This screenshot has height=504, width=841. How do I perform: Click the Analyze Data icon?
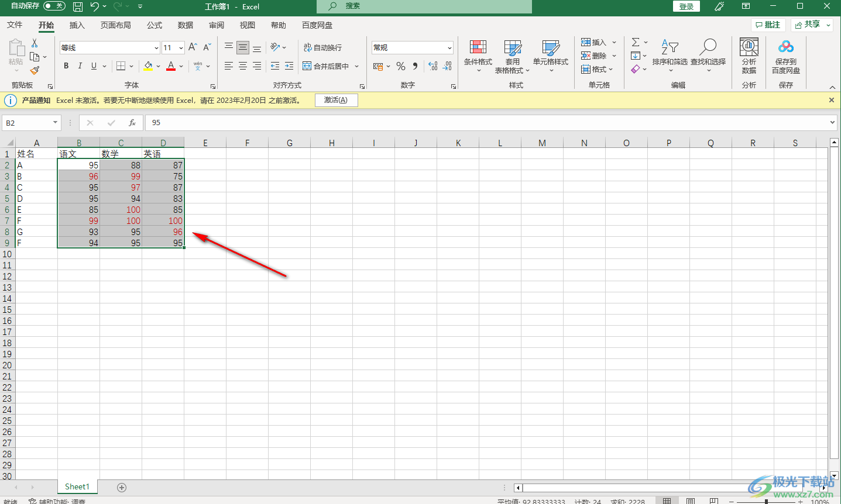coord(749,48)
